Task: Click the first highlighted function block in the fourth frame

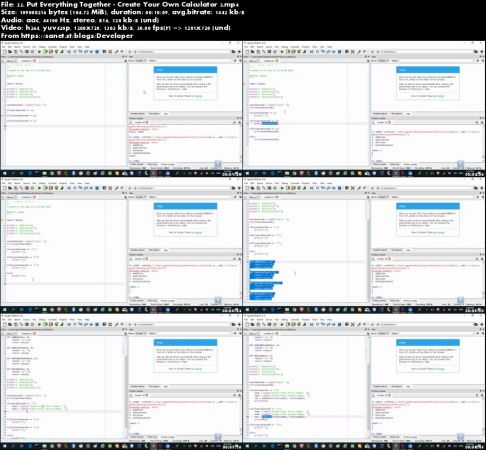Action: pyautogui.click(x=262, y=264)
